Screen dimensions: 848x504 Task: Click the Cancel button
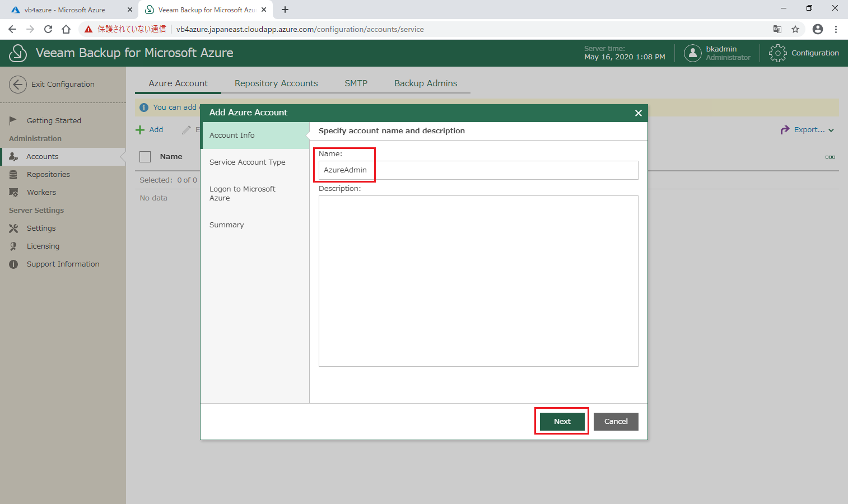(616, 422)
